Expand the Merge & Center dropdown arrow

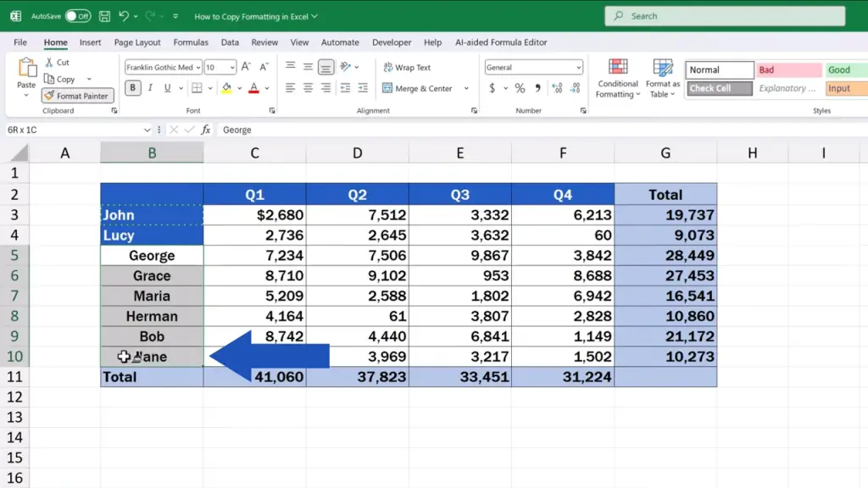click(x=466, y=88)
